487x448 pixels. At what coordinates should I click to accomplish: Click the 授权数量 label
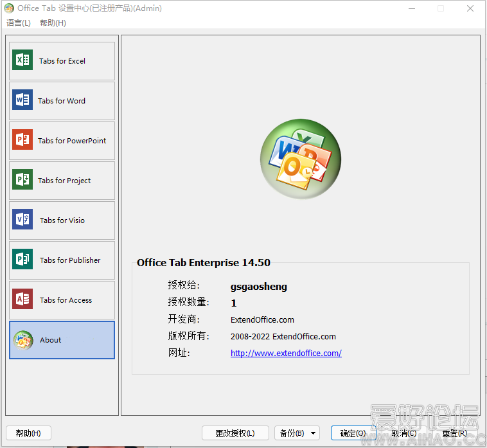(x=188, y=301)
